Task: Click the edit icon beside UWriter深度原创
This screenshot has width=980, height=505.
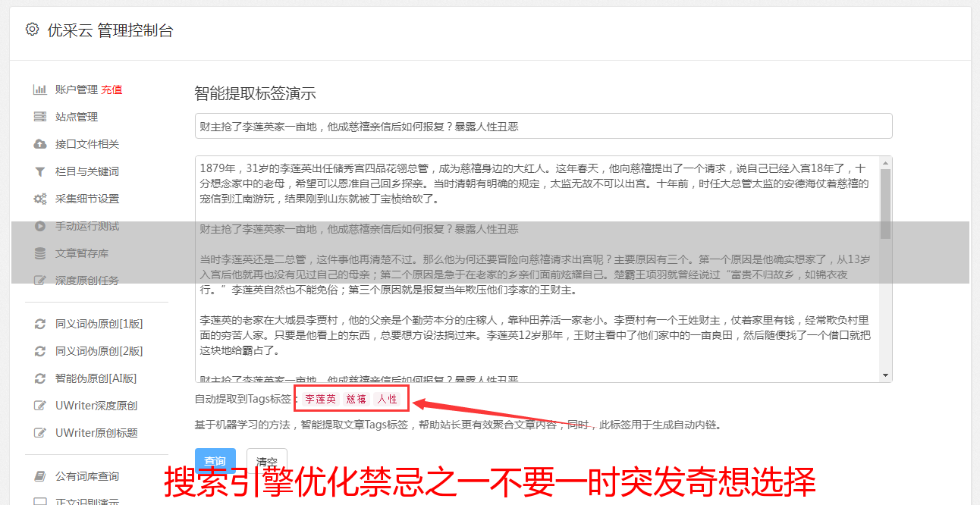Action: point(40,406)
